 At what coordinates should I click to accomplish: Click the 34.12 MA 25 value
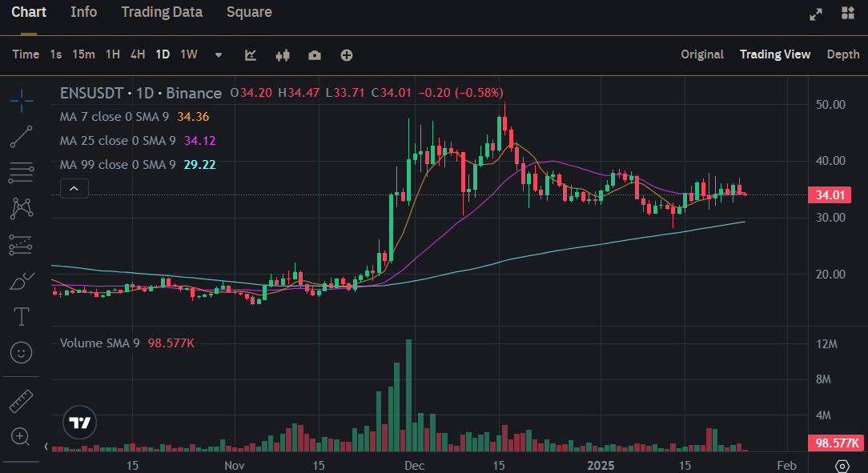tap(200, 141)
